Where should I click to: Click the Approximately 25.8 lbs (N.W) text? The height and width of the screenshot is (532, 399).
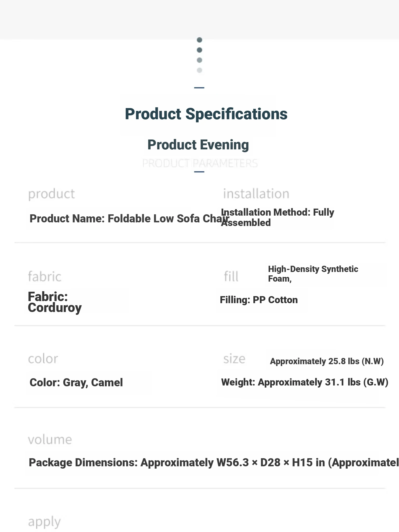tap(327, 361)
